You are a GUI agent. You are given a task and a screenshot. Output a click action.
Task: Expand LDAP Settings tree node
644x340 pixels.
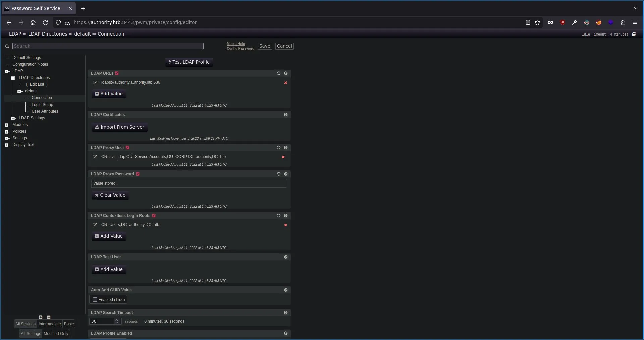click(x=13, y=118)
